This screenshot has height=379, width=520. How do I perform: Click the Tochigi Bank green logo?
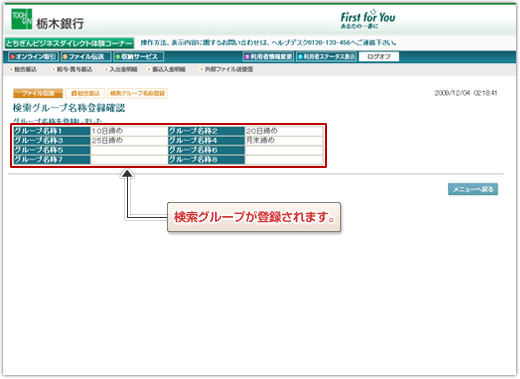(22, 19)
